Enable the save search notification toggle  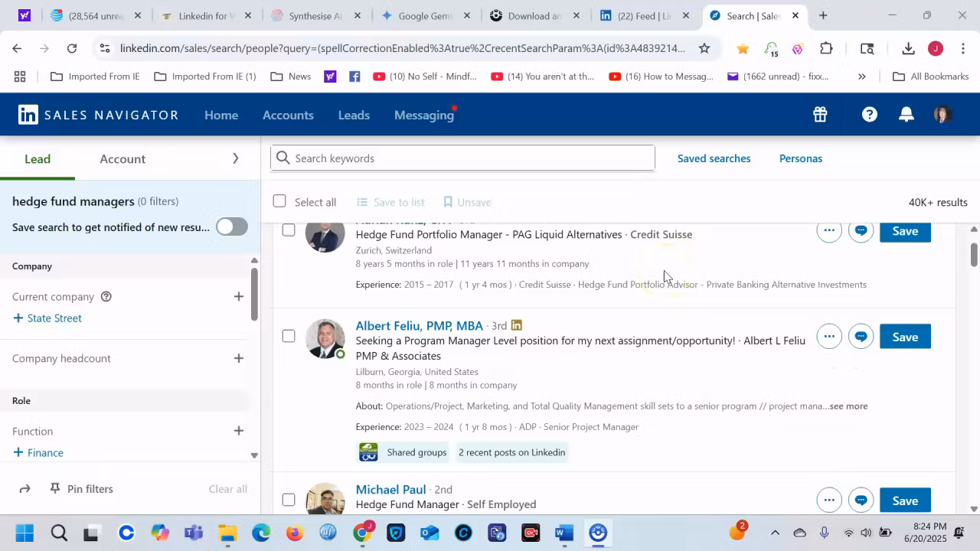(231, 227)
